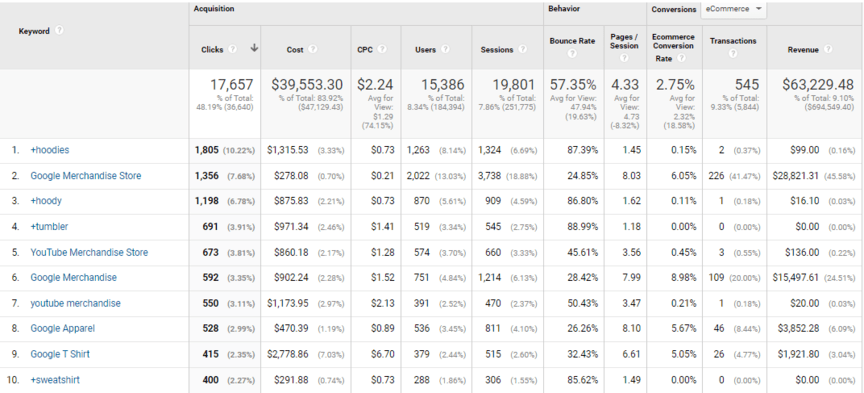Select total revenue value $63,229.48
864x393 pixels.
(x=818, y=85)
